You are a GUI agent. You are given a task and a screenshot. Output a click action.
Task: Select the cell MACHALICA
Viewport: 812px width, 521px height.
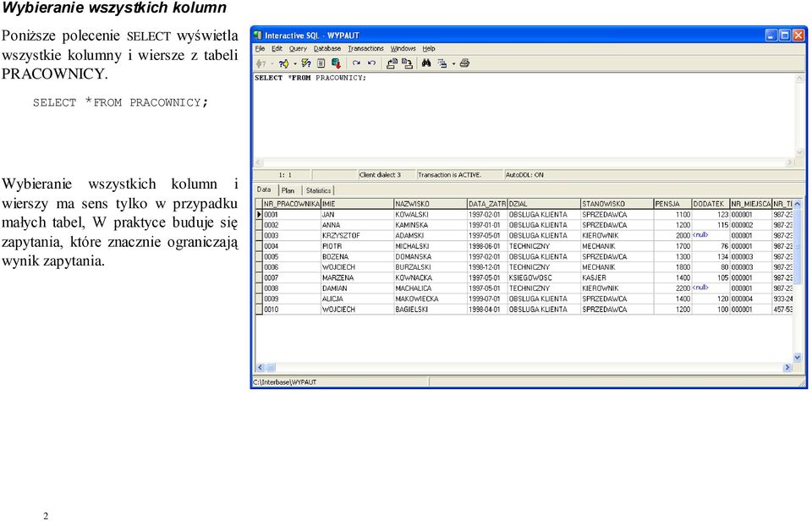tap(431, 288)
